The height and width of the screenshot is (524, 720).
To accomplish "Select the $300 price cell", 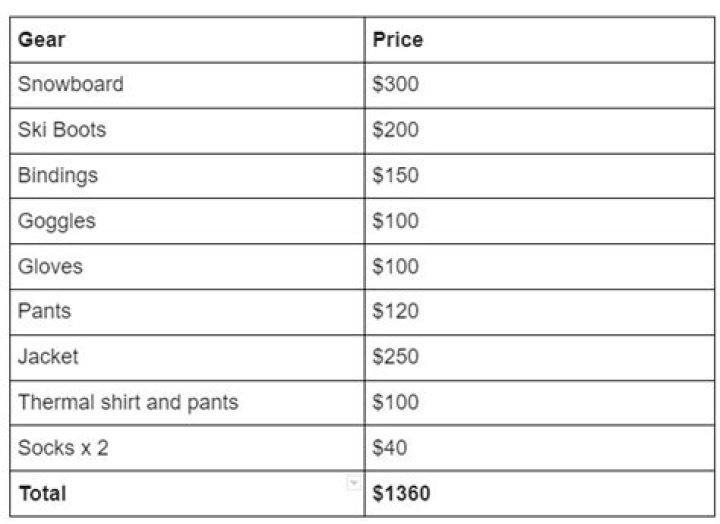I will tap(538, 85).
